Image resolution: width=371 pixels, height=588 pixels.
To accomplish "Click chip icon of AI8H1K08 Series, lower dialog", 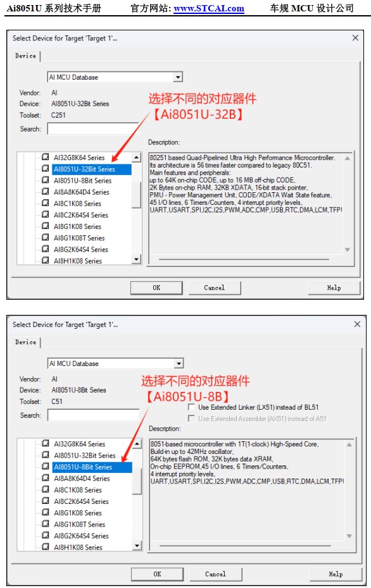I will 46,547.
